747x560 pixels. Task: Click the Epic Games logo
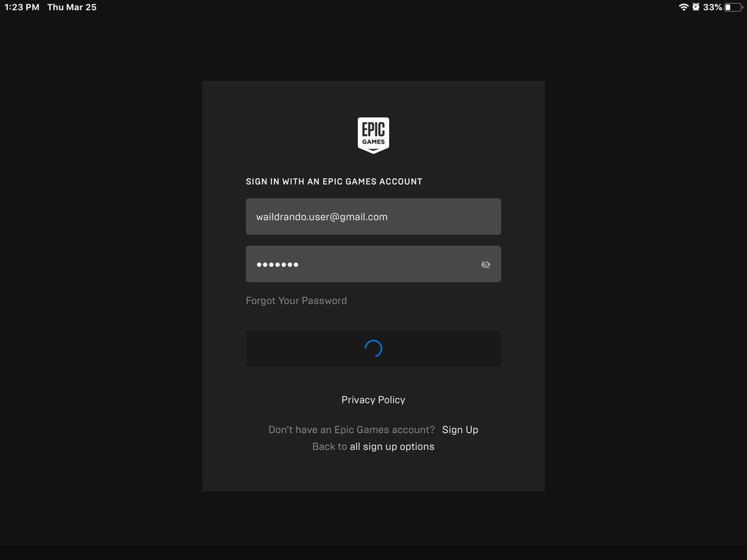[x=374, y=135]
